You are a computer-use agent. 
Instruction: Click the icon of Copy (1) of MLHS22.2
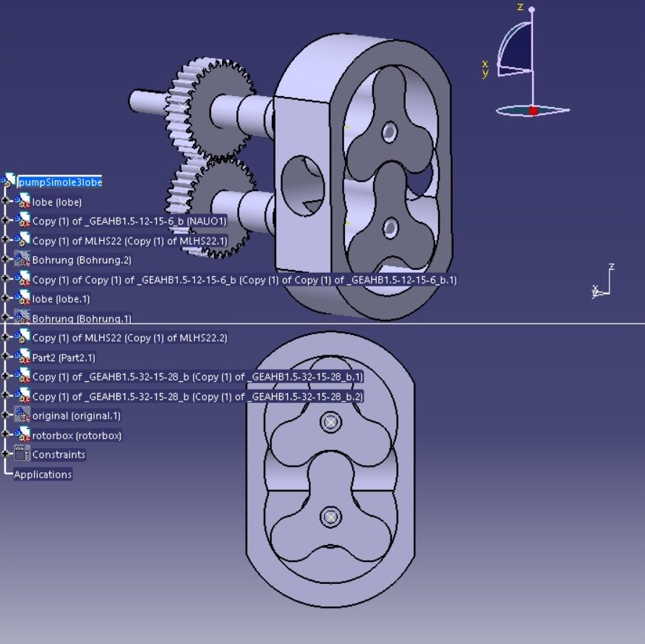22,336
